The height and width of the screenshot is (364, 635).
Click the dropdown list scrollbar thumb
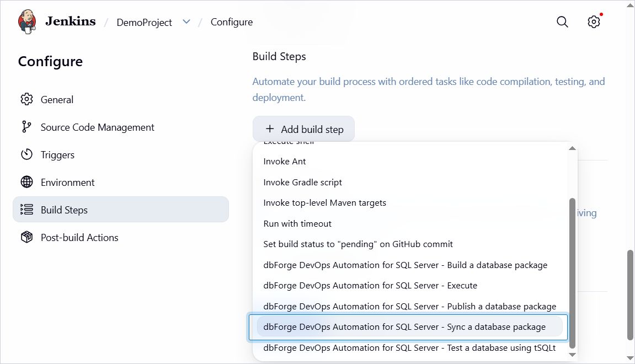coord(572,273)
